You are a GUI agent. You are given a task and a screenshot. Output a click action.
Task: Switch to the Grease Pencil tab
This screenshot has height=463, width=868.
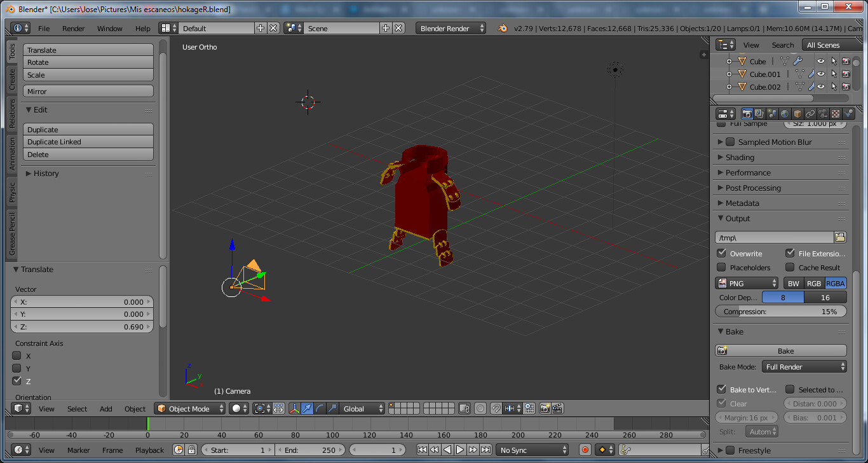click(12, 234)
